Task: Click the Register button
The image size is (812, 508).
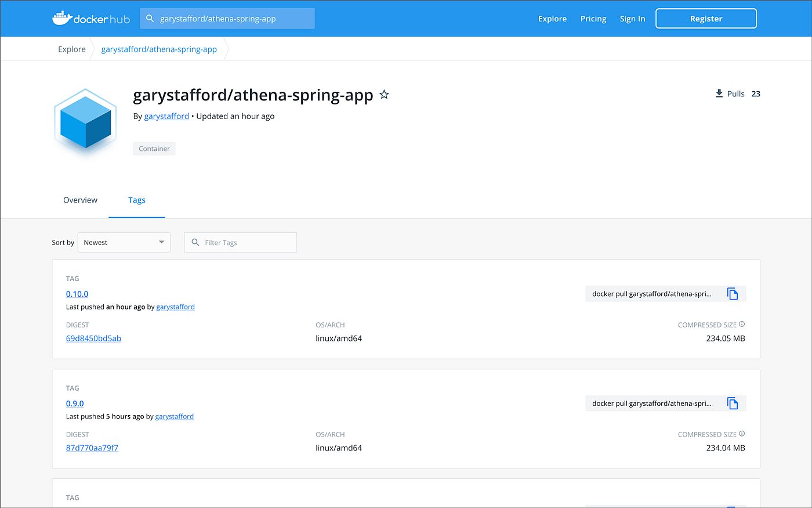Action: 706,19
